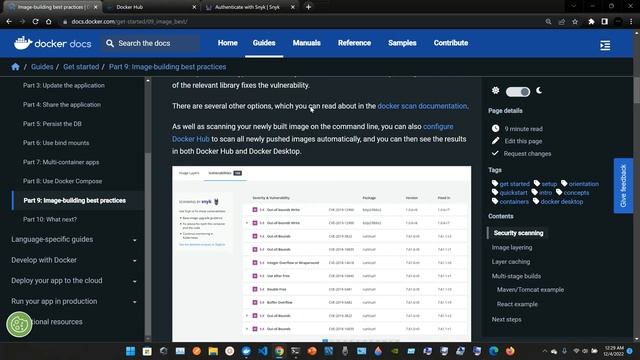Open the terminal icon in taskbar

click(x=296, y=351)
